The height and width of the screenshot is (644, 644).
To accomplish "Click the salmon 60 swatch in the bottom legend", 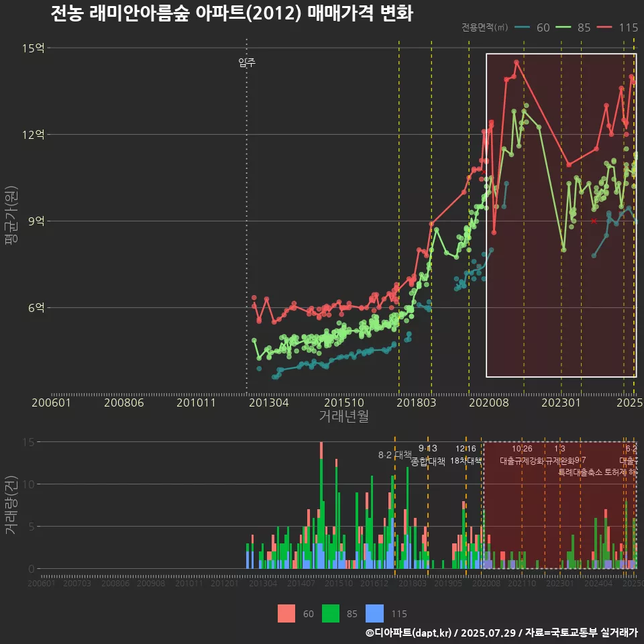I will point(286,614).
